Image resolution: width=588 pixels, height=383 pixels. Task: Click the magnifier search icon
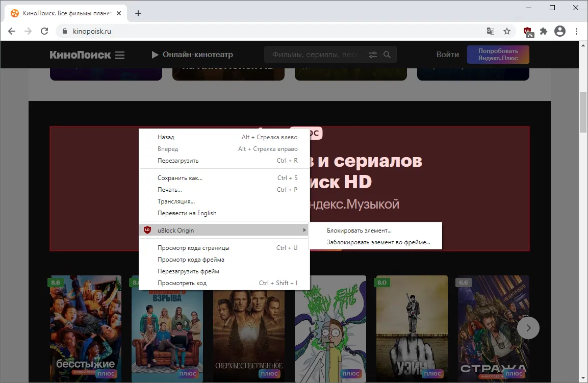pyautogui.click(x=387, y=55)
